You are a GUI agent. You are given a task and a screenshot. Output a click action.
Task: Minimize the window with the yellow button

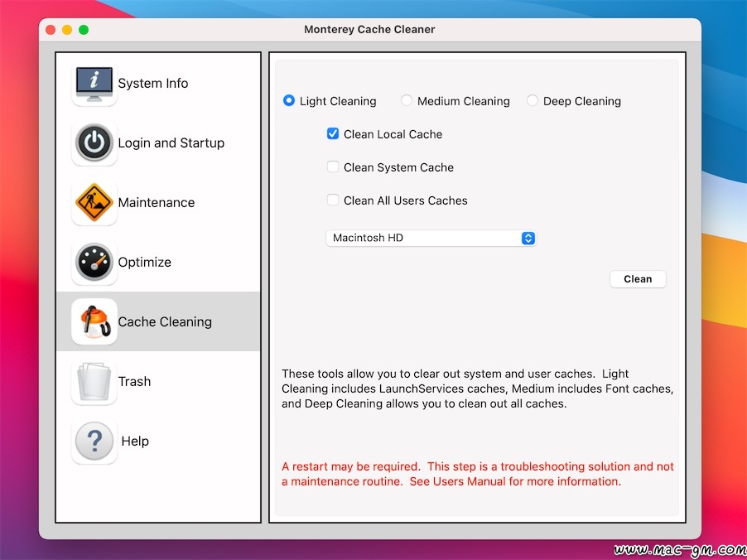[x=67, y=30]
